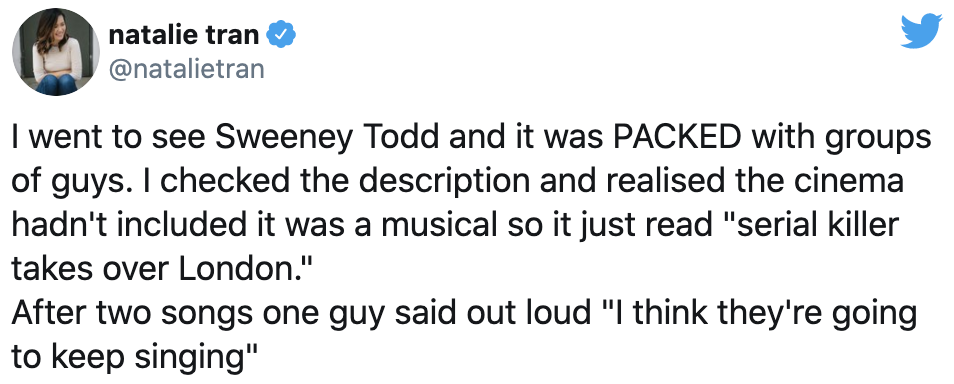954x384 pixels.
Task: Click the Twitter bird logo
Action: [x=921, y=31]
